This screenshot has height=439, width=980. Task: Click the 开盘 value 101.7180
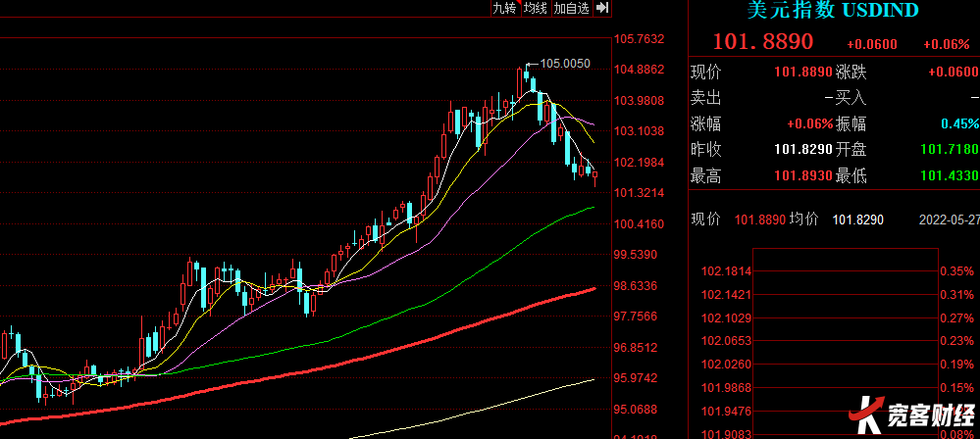pyautogui.click(x=950, y=150)
